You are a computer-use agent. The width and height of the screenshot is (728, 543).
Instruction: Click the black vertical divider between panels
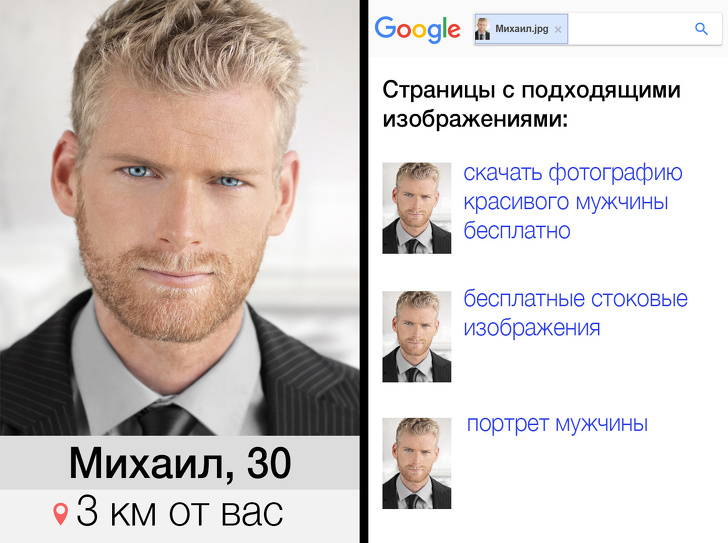click(364, 272)
